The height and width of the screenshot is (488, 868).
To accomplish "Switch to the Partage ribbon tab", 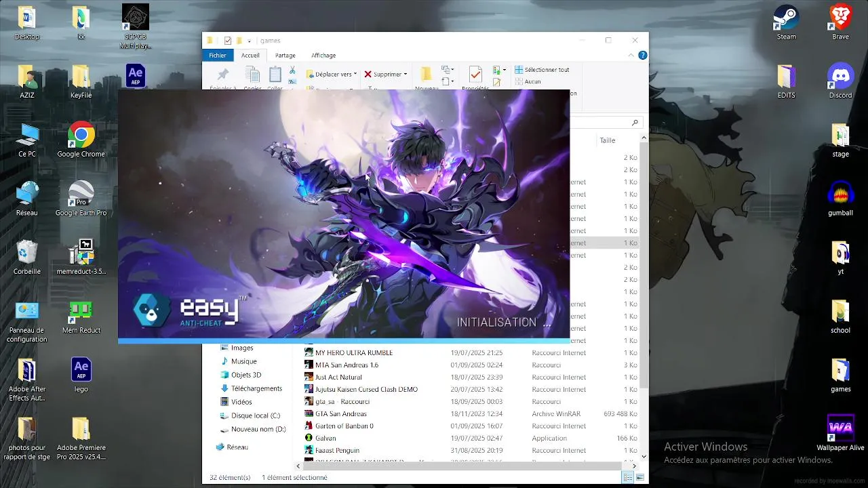I will point(285,56).
